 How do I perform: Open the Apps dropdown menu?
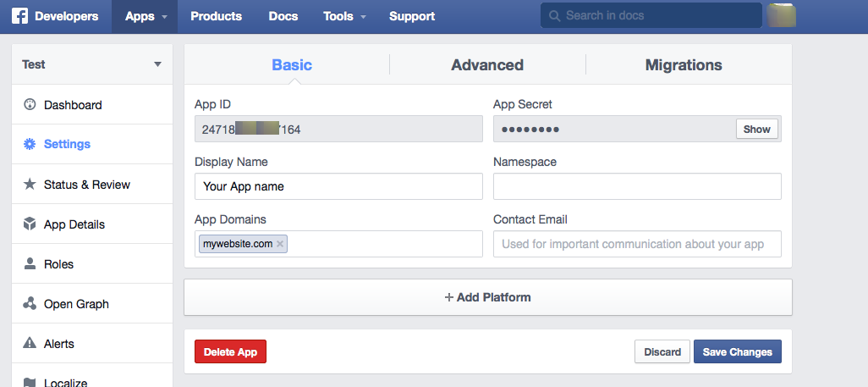[145, 17]
